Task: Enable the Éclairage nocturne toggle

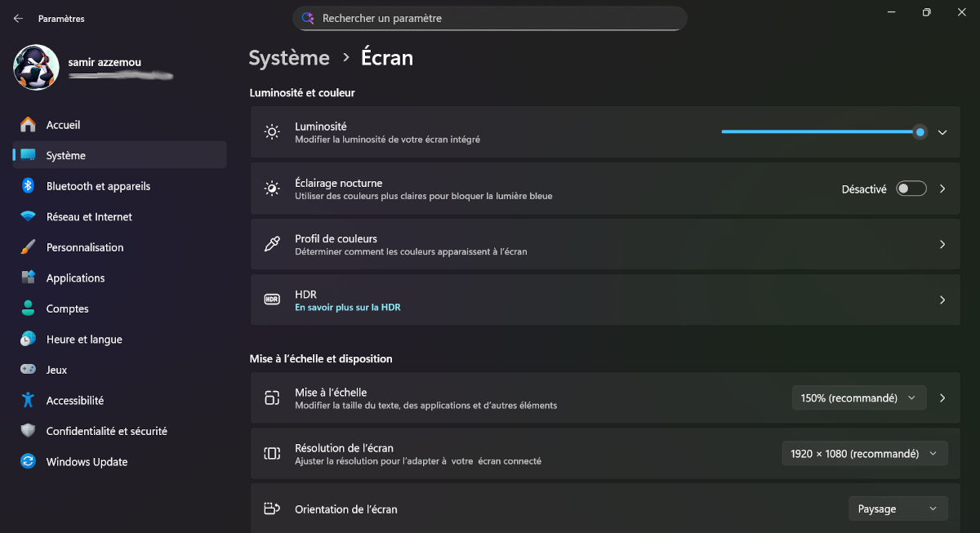Action: [x=911, y=189]
